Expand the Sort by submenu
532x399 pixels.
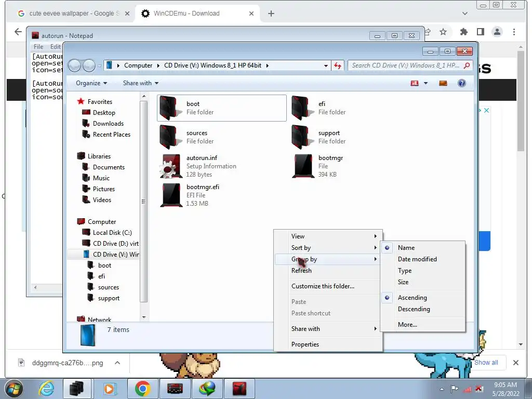[328, 248]
